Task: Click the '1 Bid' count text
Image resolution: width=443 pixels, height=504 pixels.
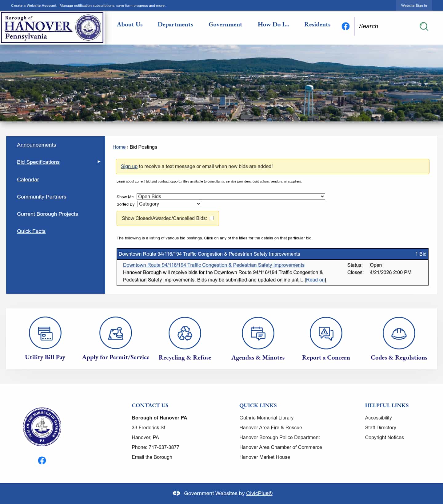Action: [421, 254]
